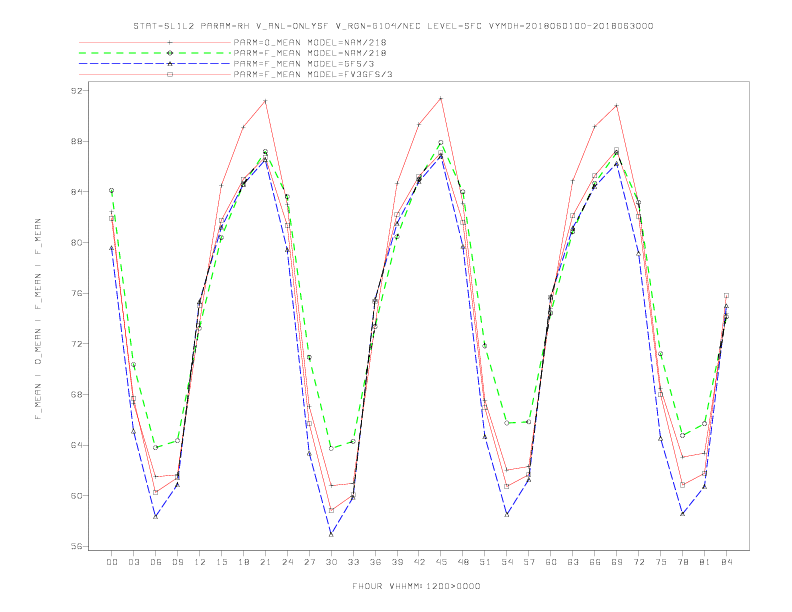The height and width of the screenshot is (612, 792).
Task: Click the x-axis hour label 12
Action: 200,562
